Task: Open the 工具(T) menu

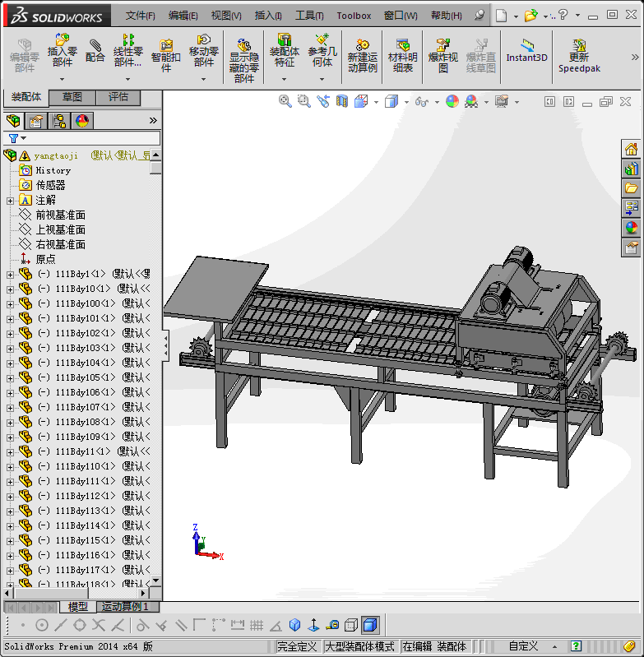Action: tap(309, 16)
